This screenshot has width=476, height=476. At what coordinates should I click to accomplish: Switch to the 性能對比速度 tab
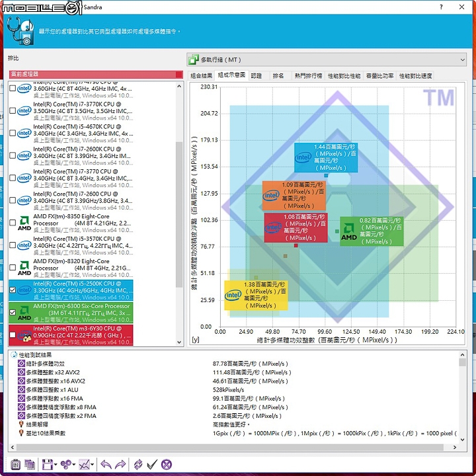415,75
